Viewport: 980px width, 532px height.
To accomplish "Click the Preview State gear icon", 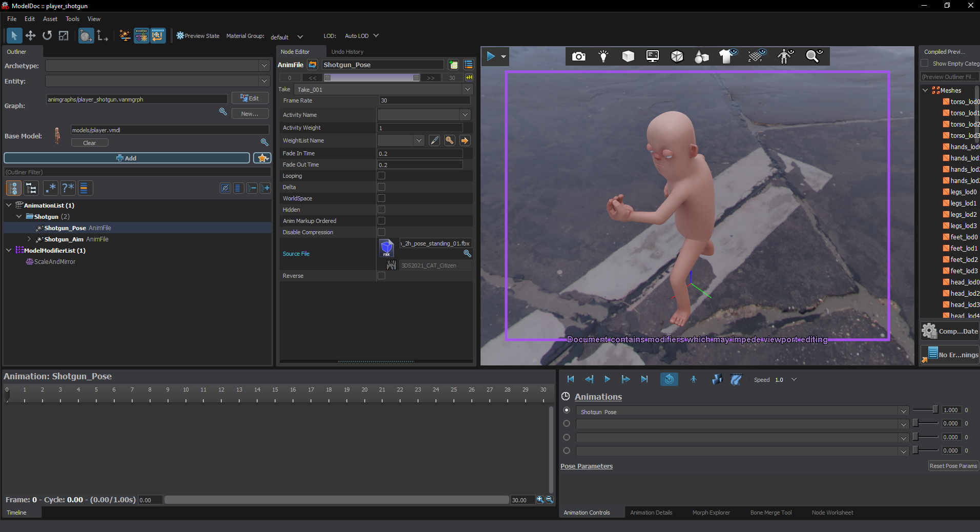I will (180, 35).
